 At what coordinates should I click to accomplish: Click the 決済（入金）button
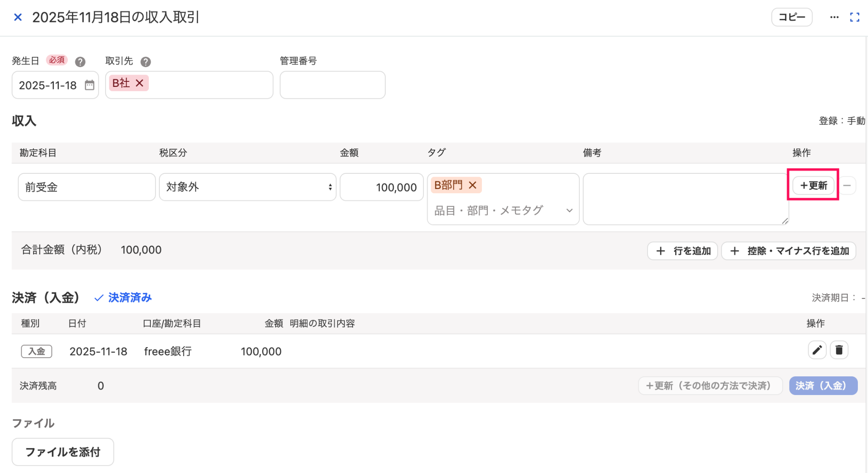(x=823, y=386)
